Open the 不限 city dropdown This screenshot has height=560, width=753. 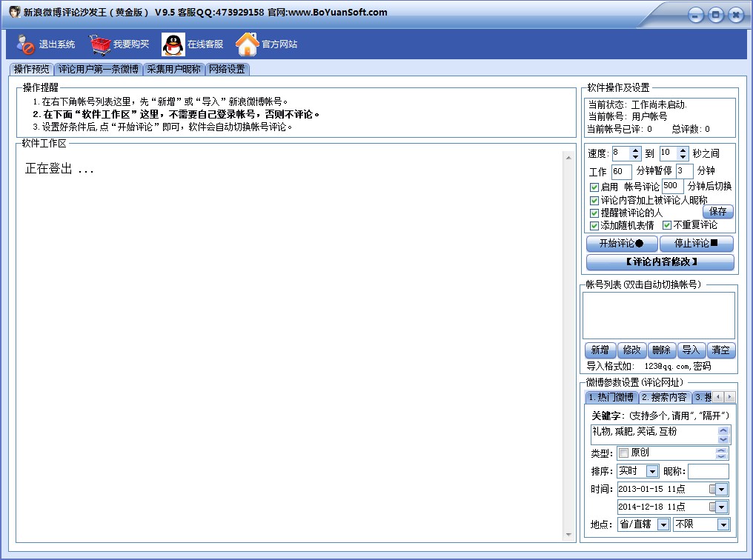click(723, 525)
